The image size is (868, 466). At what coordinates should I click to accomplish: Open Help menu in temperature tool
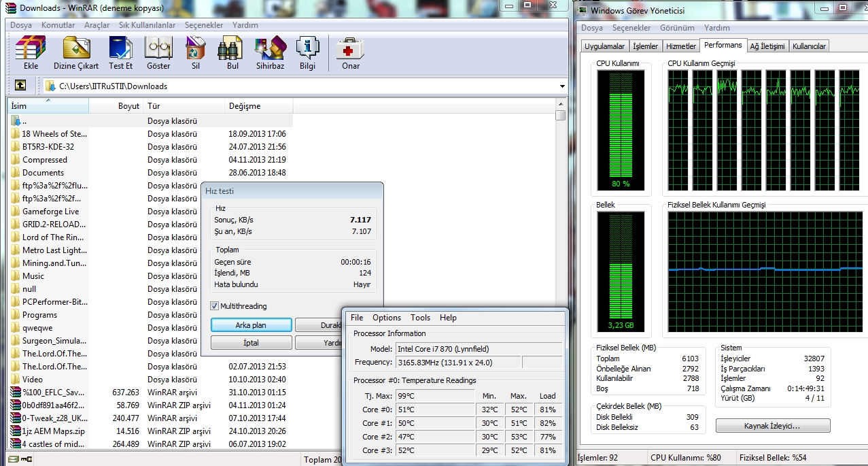448,318
